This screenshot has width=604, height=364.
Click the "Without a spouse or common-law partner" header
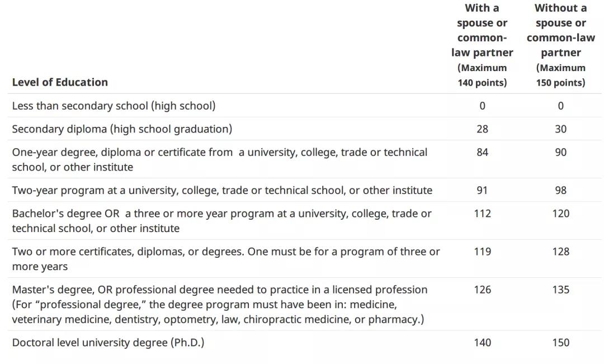coord(561,45)
